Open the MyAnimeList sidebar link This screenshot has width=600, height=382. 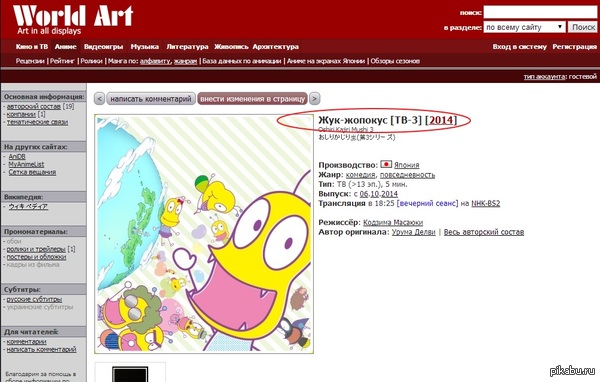pos(26,164)
